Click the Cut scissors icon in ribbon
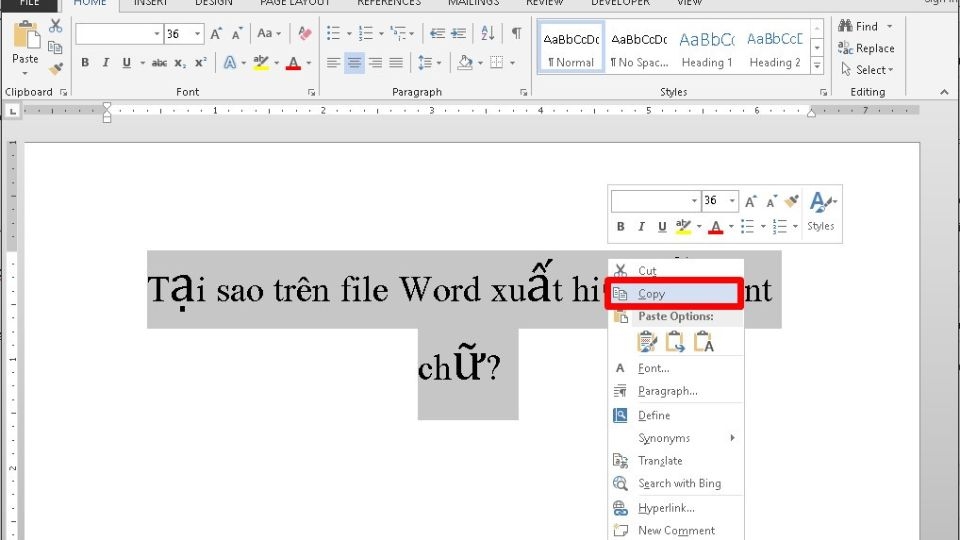960x540 pixels. point(56,26)
